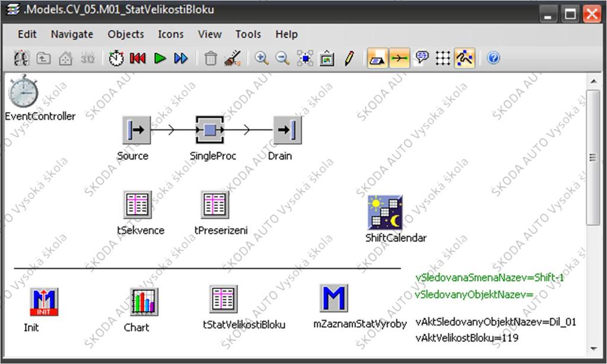The height and width of the screenshot is (364, 607).
Task: Select the EventController clock object
Action: point(24,91)
